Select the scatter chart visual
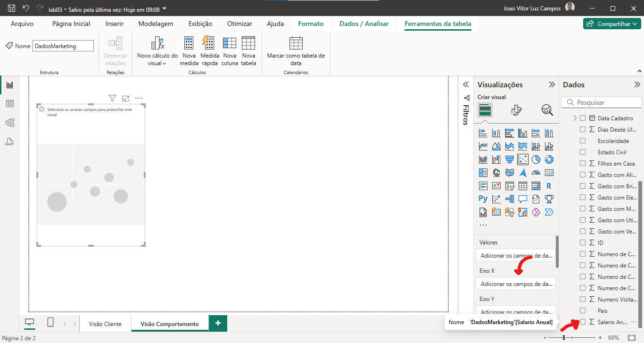This screenshot has height=343, width=644. [x=523, y=159]
